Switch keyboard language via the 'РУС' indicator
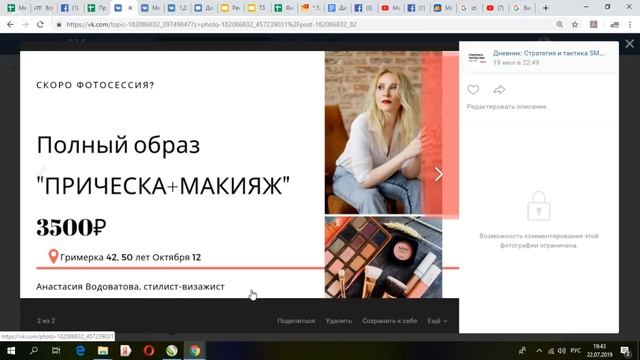This screenshot has height=360, width=640. click(x=576, y=351)
